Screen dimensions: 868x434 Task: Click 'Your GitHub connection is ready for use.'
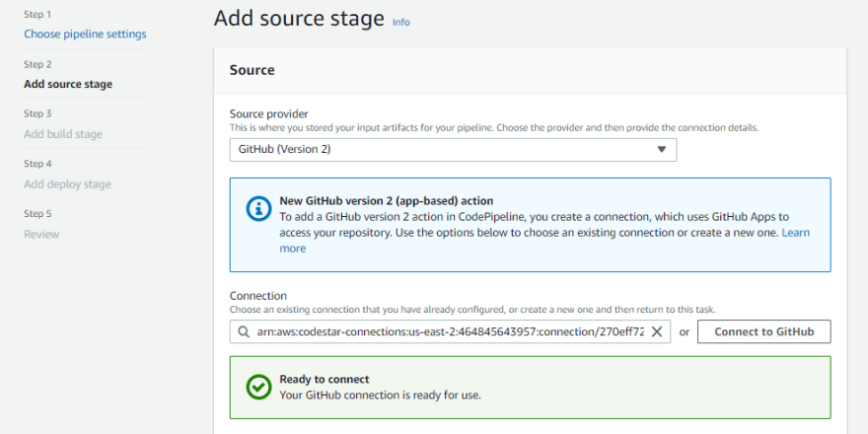tap(381, 396)
